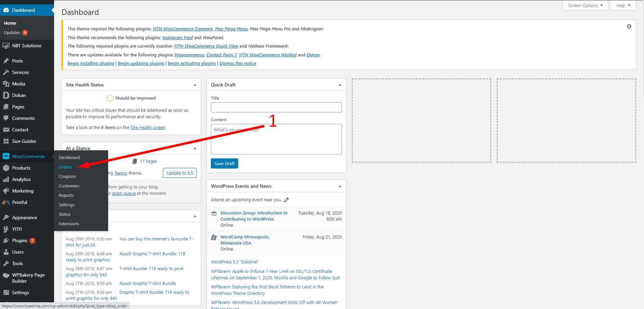Collapse the Quick Draft panel
644x309 pixels.
(x=340, y=85)
